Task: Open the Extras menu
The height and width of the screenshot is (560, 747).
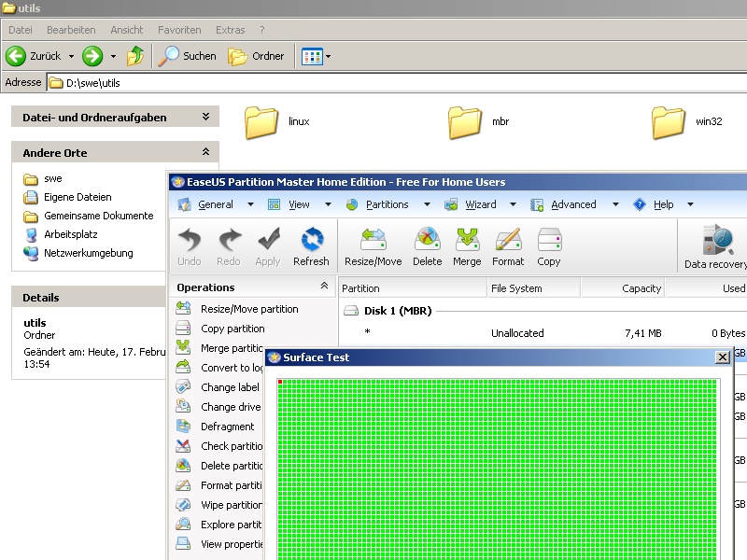Action: [x=230, y=30]
